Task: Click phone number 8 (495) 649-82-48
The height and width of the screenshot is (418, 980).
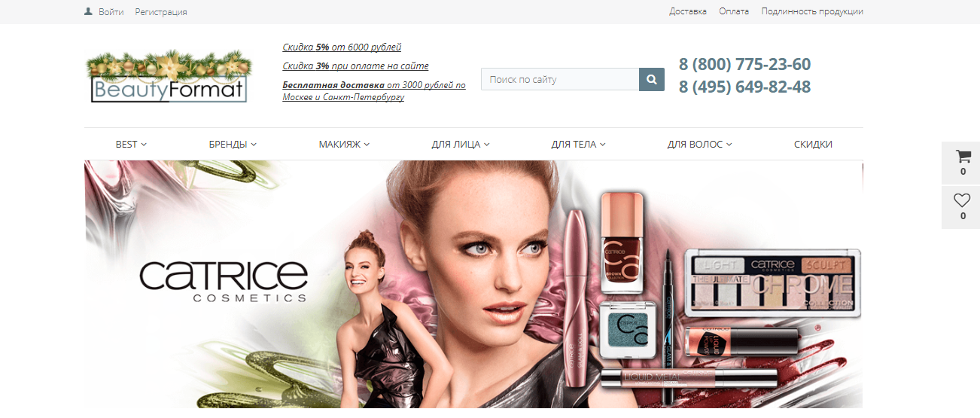Action: coord(744,87)
